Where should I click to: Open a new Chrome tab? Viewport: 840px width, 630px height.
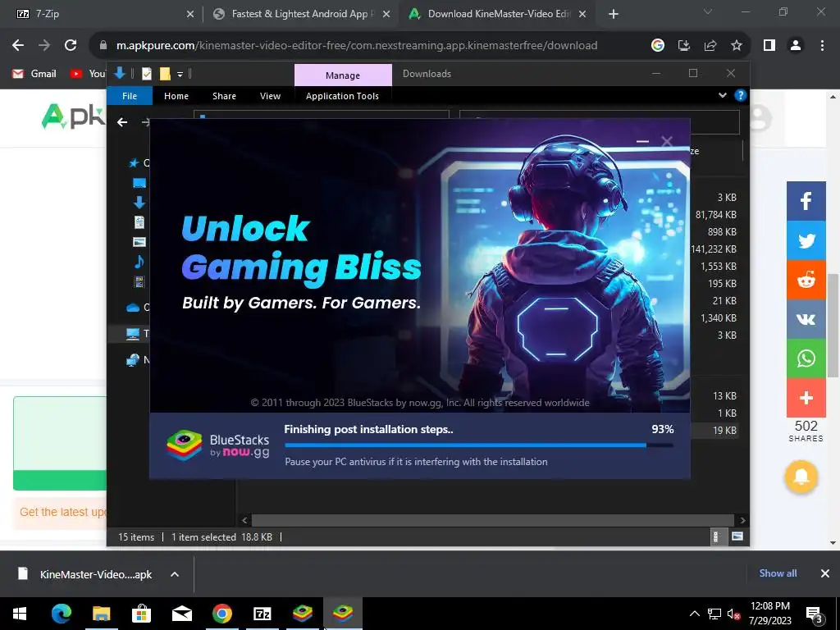(x=614, y=15)
